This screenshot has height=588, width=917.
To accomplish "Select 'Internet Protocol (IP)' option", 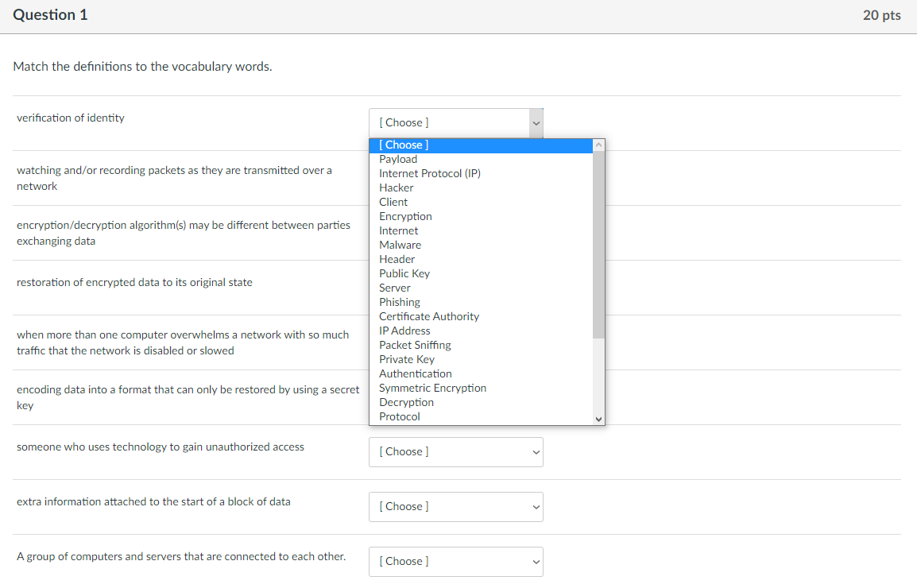I will 481,174.
